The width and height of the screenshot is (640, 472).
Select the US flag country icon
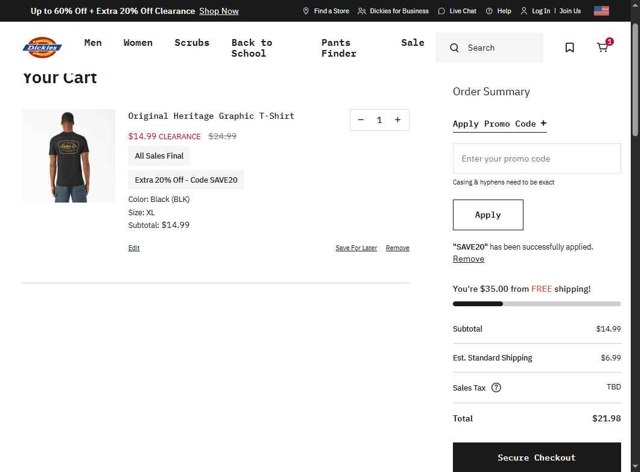pyautogui.click(x=601, y=11)
